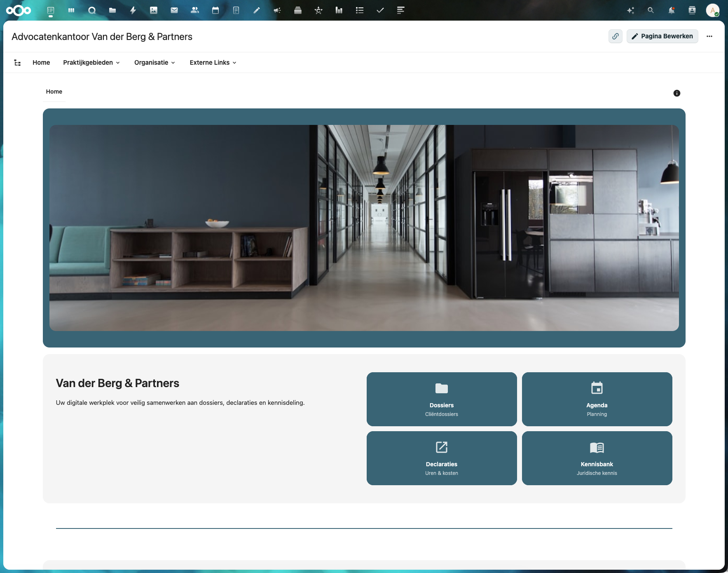Screen dimensions: 728x573
Task: Open the Announcements megaphone app
Action: pyautogui.click(x=277, y=10)
